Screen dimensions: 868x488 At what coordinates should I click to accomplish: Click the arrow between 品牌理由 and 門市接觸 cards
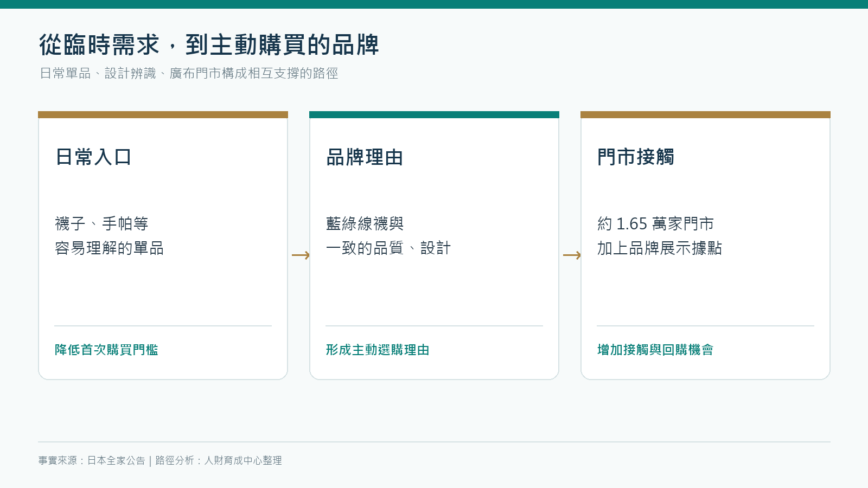[572, 255]
